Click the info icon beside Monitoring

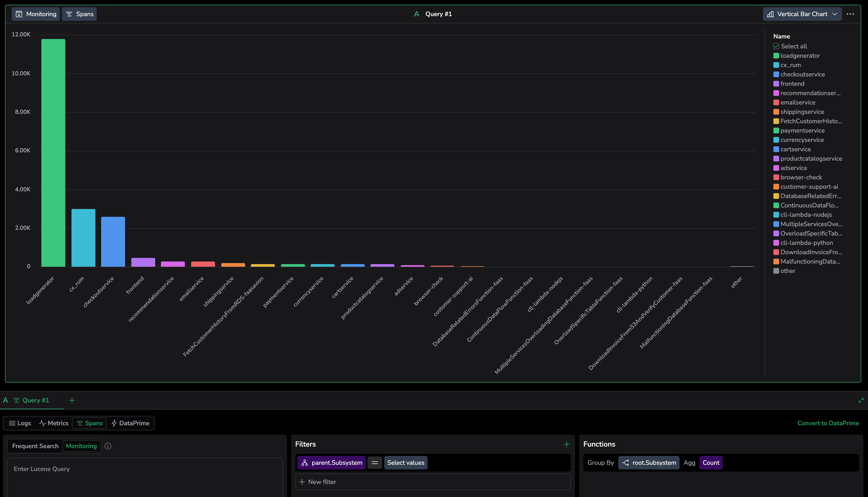tap(108, 446)
